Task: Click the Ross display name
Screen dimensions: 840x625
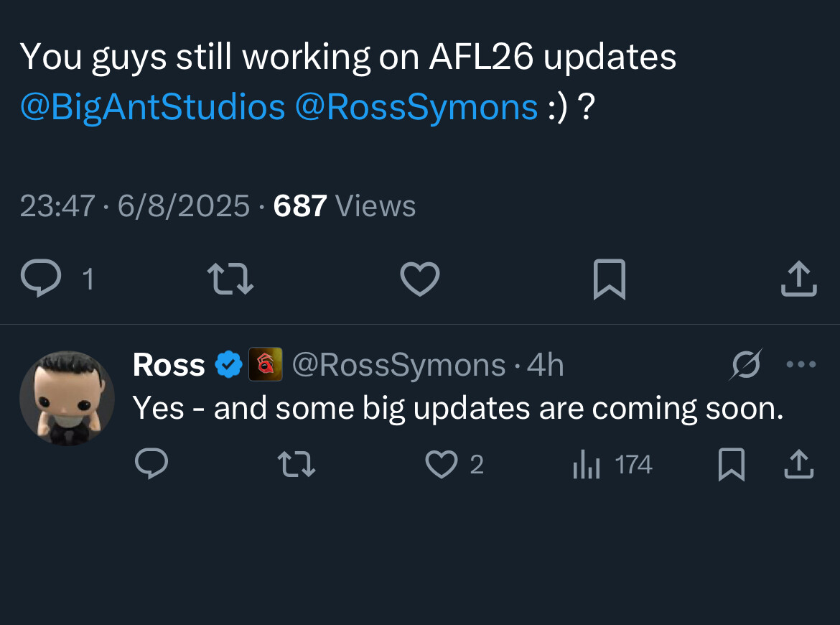Action: 169,365
